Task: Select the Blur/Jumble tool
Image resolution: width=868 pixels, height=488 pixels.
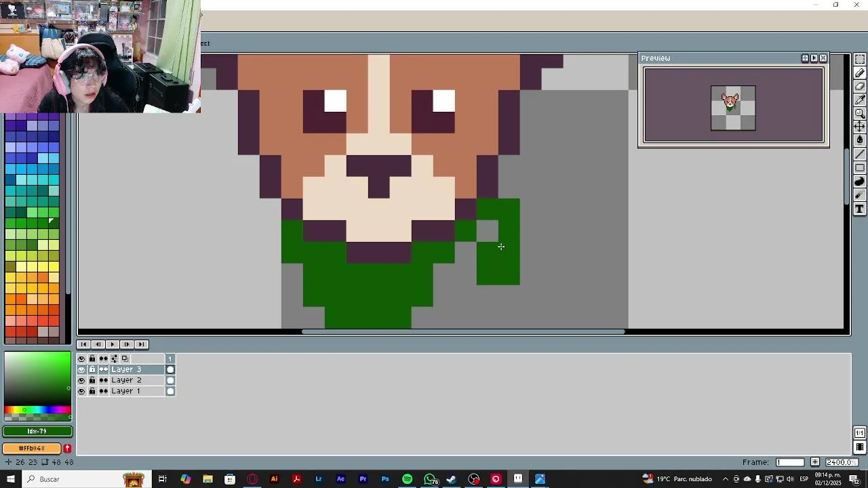Action: [860, 195]
